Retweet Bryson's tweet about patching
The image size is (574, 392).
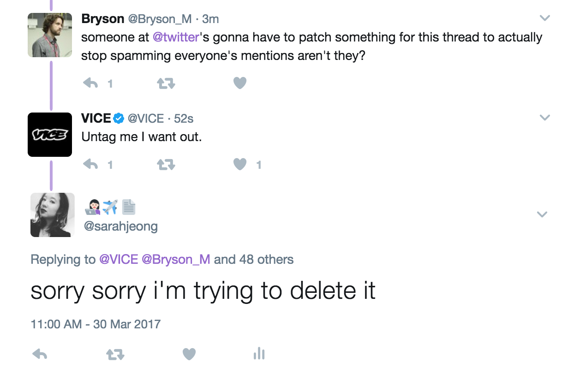[166, 83]
